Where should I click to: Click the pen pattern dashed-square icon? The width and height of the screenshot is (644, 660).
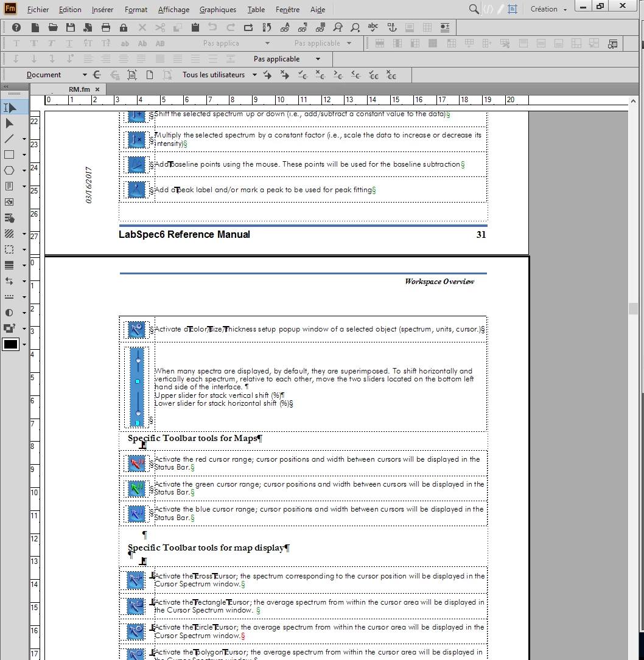(x=9, y=249)
